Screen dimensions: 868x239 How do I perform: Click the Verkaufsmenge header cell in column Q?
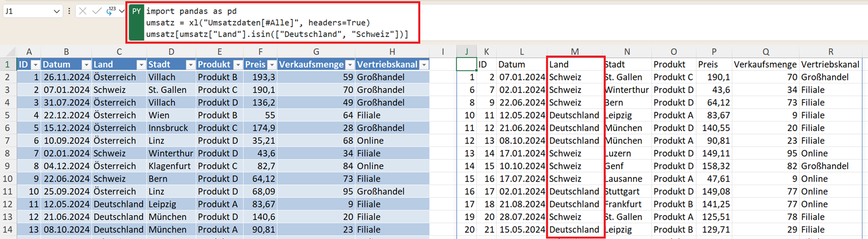[765, 65]
